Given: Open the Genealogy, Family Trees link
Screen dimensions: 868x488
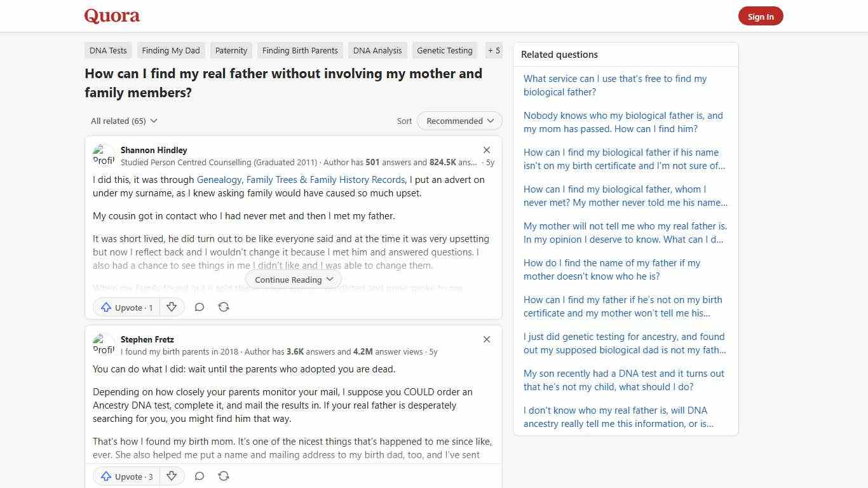Looking at the screenshot, I should click(x=299, y=179).
